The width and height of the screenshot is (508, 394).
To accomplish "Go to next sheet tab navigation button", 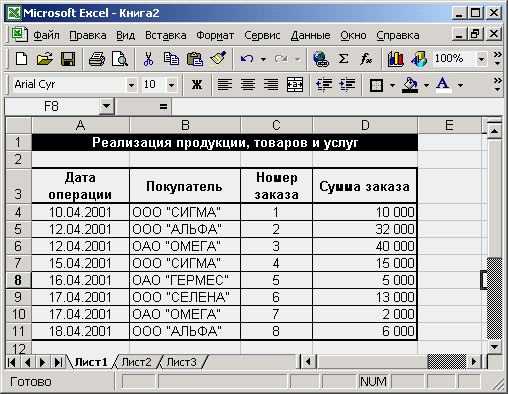I will click(x=42, y=362).
